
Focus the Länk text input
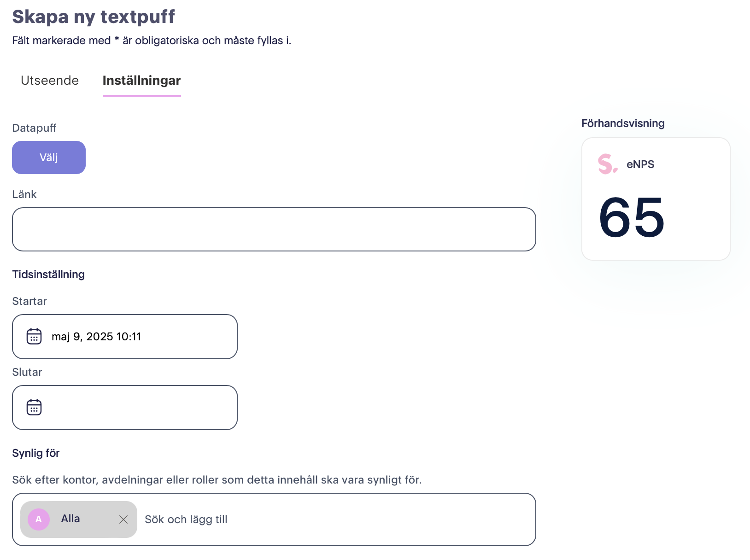(274, 229)
